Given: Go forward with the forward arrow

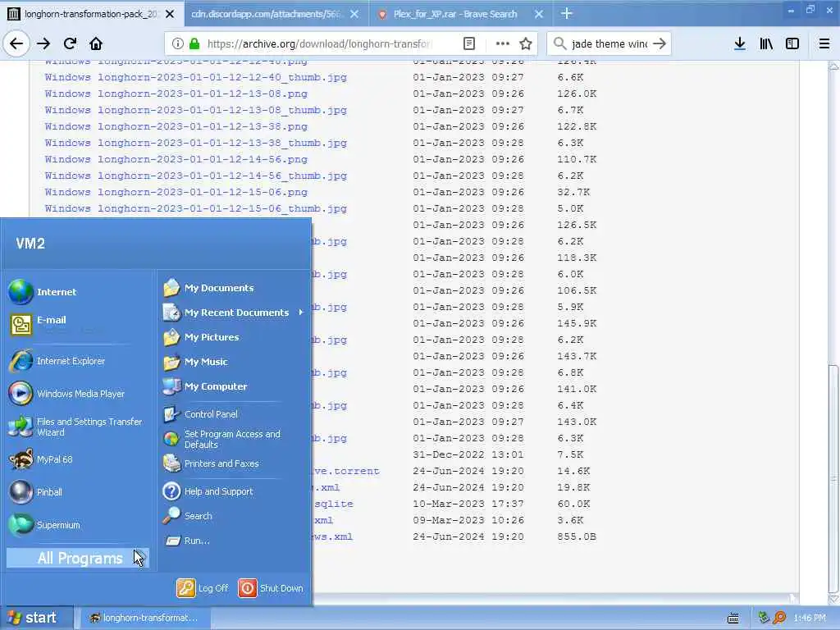Looking at the screenshot, I should pyautogui.click(x=43, y=44).
